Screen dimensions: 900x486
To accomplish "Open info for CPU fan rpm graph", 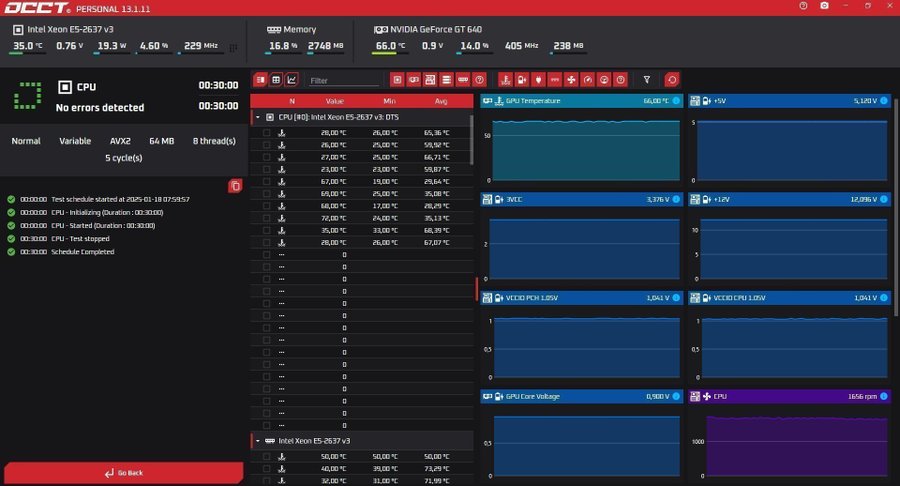I will (884, 396).
